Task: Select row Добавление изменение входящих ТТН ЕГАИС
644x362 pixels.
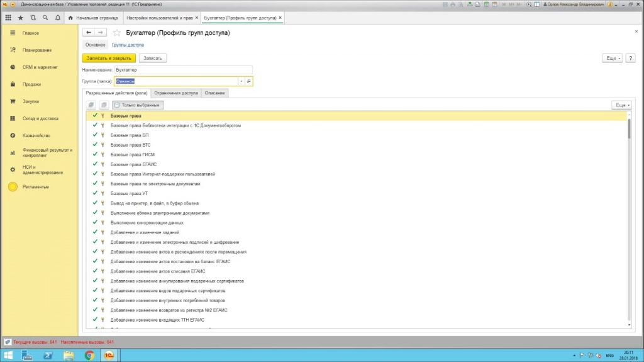Action: (x=357, y=320)
